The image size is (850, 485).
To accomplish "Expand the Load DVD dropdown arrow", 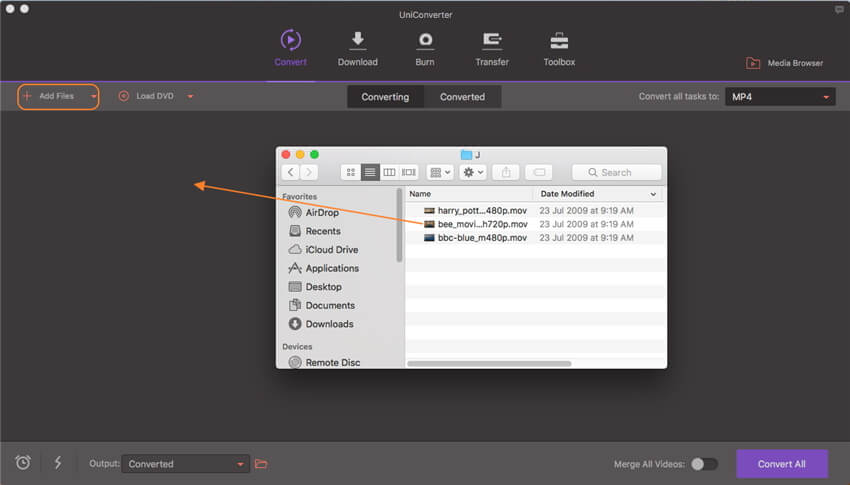I will point(190,96).
